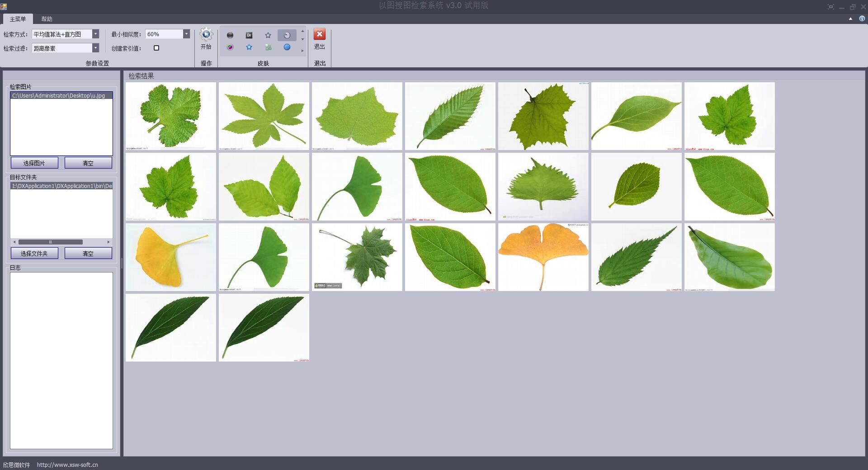Select the serrated elongated leaf in first row

tap(450, 116)
